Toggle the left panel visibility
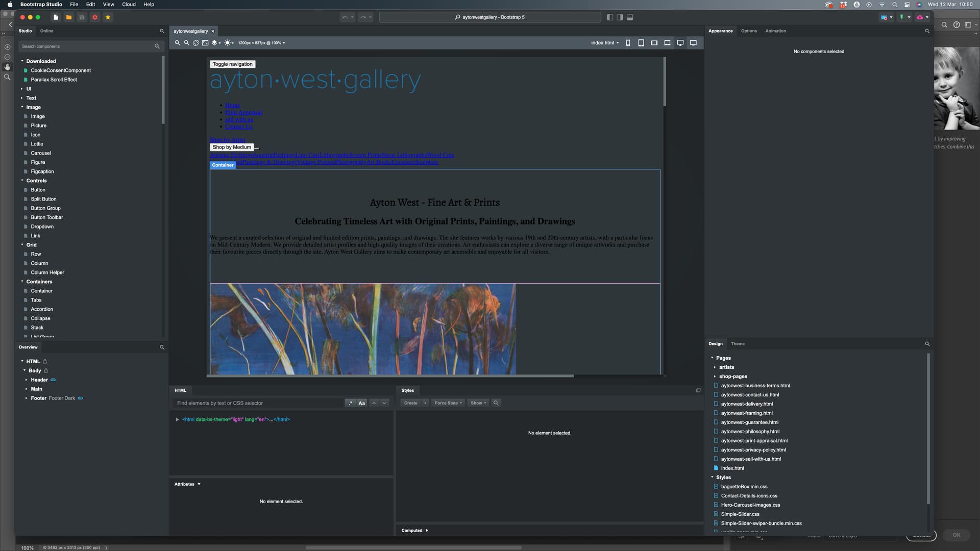The height and width of the screenshot is (551, 980). pyautogui.click(x=610, y=17)
